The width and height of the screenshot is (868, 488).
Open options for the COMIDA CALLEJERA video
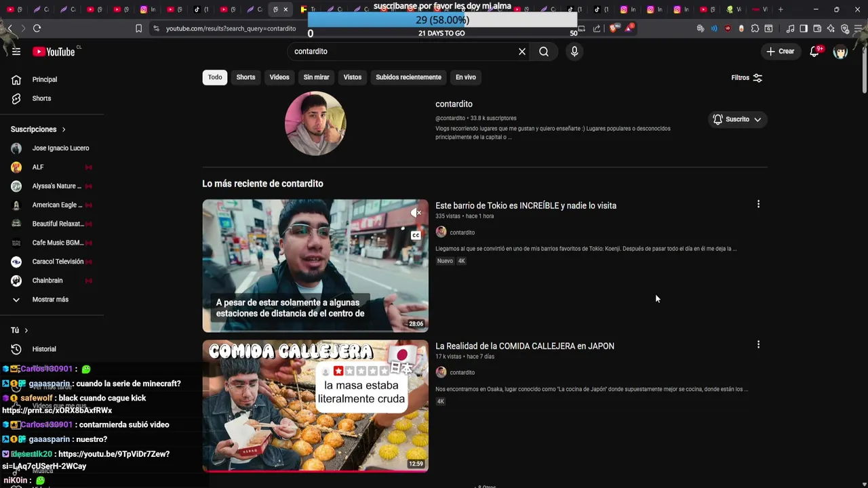(x=758, y=344)
